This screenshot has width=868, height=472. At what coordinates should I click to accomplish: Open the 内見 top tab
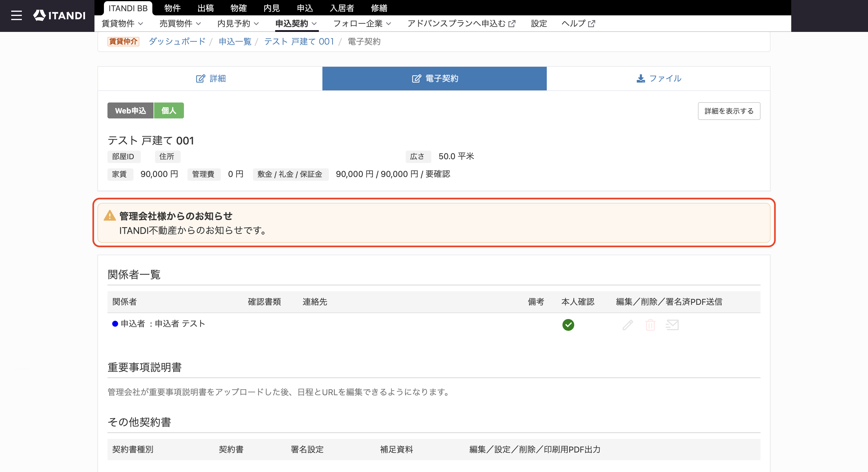[272, 8]
